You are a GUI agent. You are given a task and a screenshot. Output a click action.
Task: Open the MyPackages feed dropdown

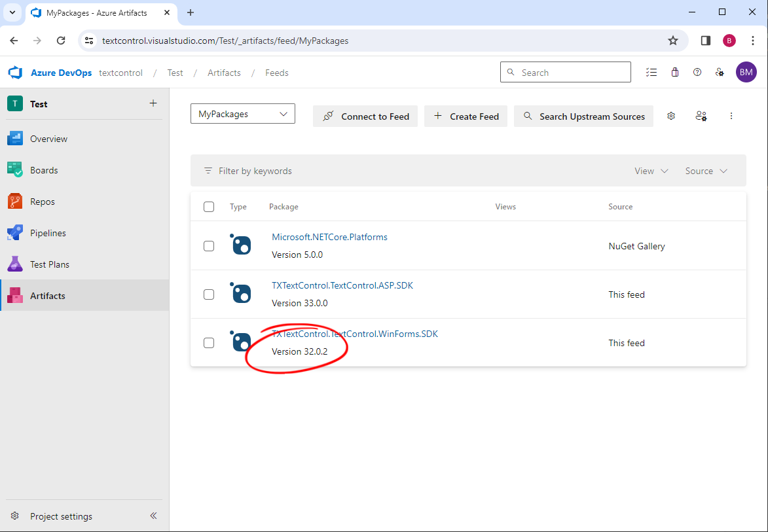coord(243,114)
